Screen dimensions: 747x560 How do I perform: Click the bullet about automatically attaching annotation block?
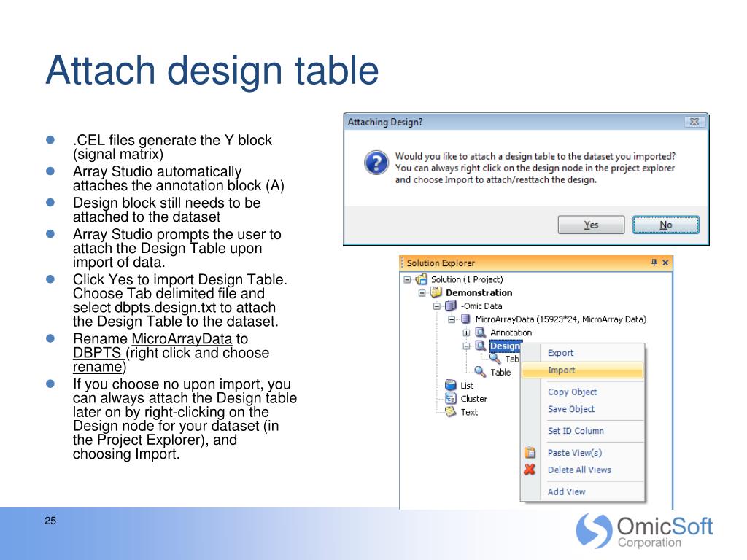(x=179, y=178)
